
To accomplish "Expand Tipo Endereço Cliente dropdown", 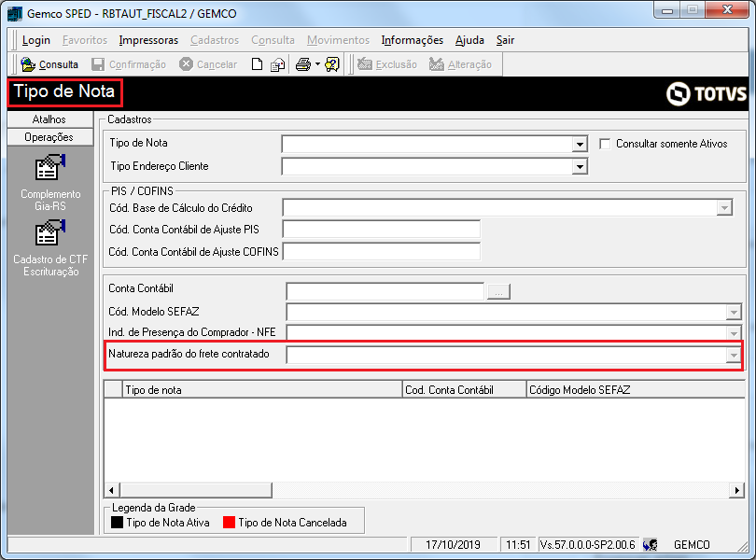I will [x=580, y=167].
